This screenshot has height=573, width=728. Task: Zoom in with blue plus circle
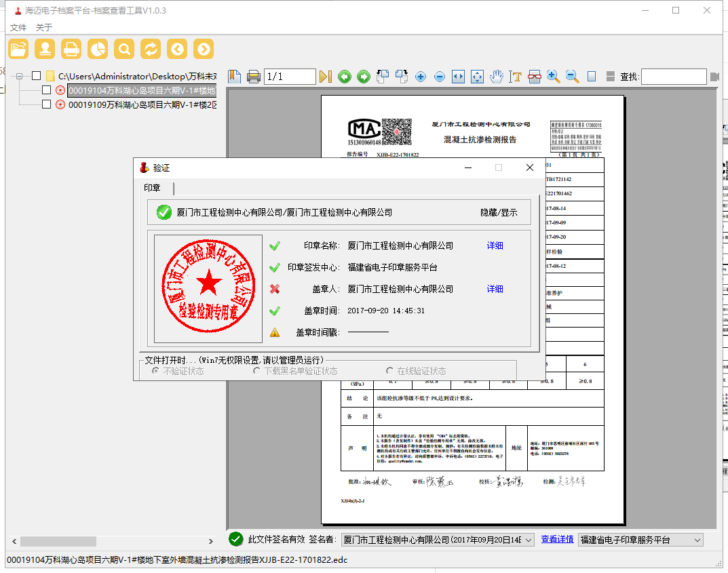click(x=421, y=77)
